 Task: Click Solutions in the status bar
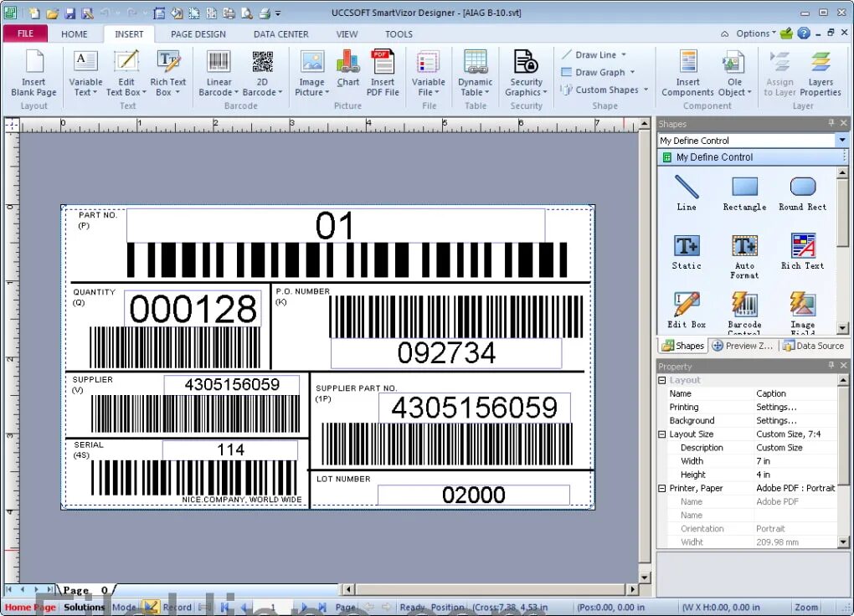tap(84, 607)
